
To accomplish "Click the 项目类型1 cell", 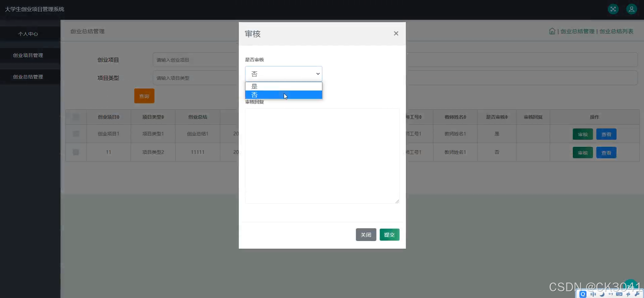I will tap(153, 134).
